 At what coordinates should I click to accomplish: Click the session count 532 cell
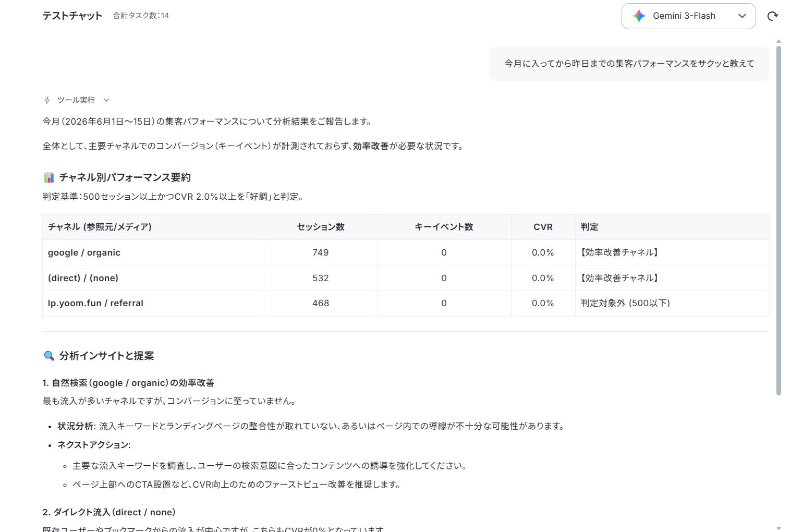point(321,278)
